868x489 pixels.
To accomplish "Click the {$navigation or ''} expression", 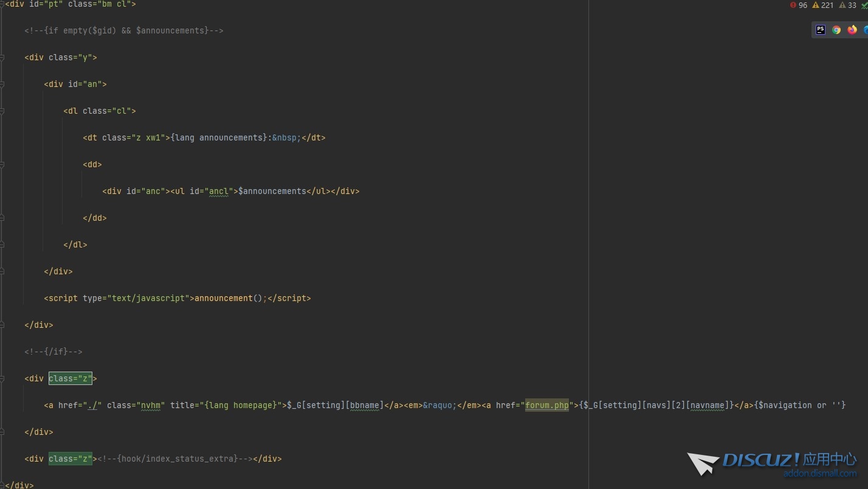I will click(x=800, y=405).
